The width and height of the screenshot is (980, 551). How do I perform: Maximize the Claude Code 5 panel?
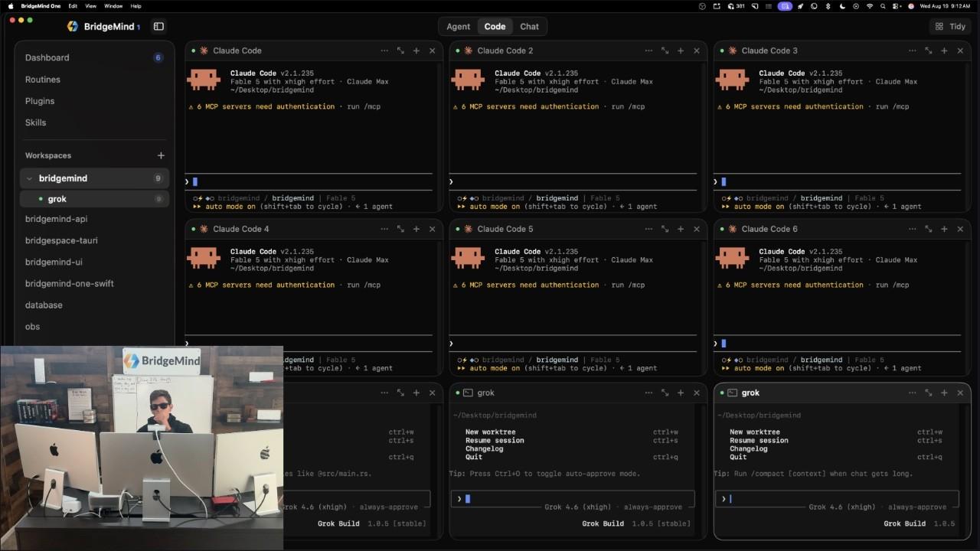click(665, 229)
